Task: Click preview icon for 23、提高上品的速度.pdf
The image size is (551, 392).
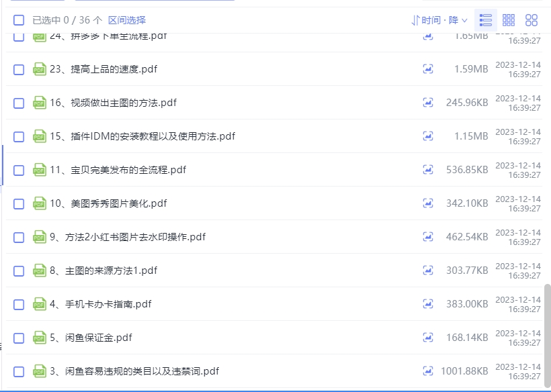Action: (x=428, y=69)
